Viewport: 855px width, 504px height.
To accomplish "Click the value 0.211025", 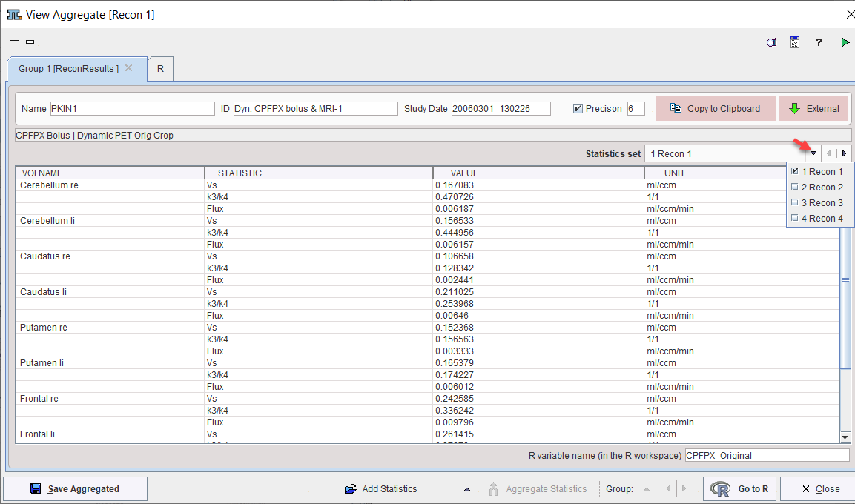I will (455, 292).
